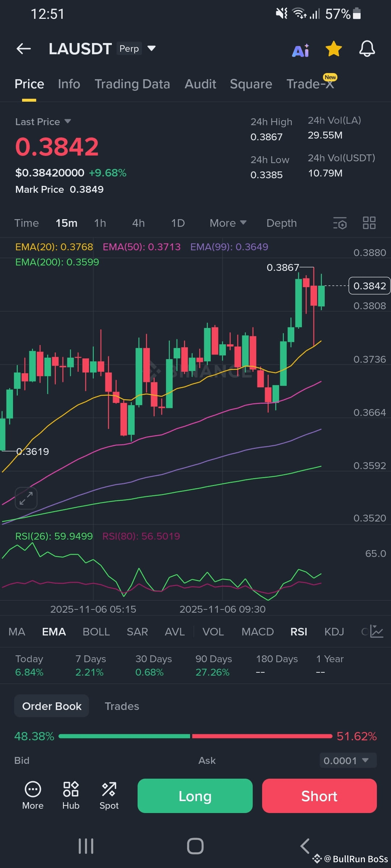Tap the green Long button
The height and width of the screenshot is (868, 391).
pyautogui.click(x=195, y=796)
